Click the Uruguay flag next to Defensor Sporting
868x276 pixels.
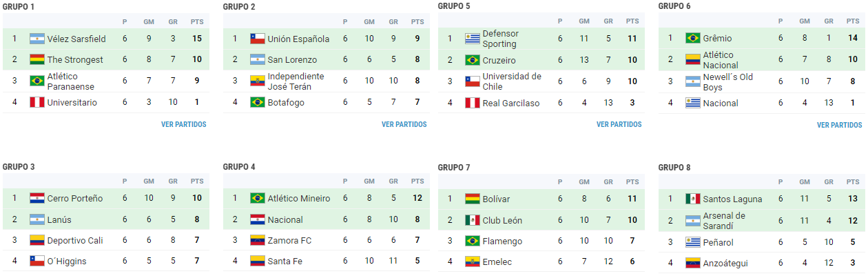(473, 39)
